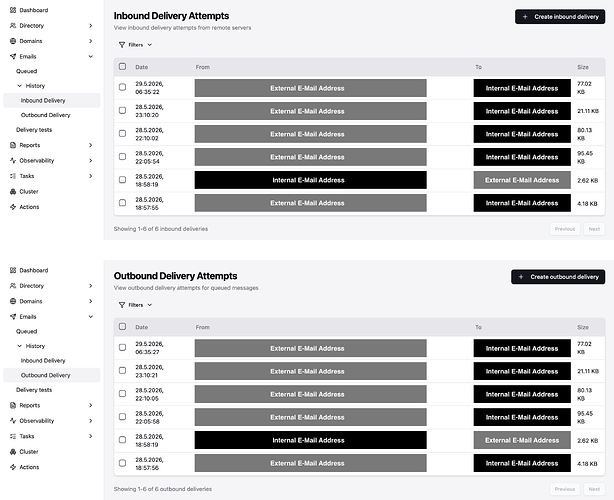Open Filters dropdown on Inbound Delivery Attempts
The height and width of the screenshot is (500, 614).
[135, 45]
